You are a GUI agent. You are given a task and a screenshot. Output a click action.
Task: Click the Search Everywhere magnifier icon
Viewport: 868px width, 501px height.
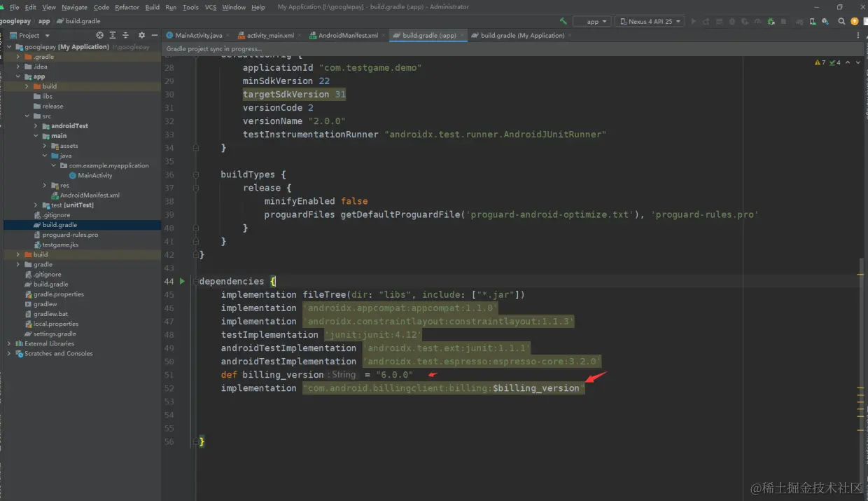[841, 21]
